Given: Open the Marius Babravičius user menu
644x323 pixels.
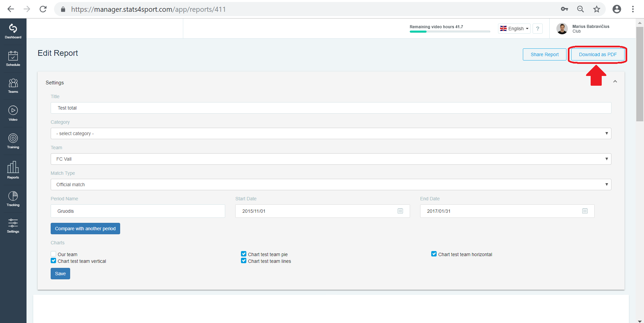Looking at the screenshot, I should point(583,29).
